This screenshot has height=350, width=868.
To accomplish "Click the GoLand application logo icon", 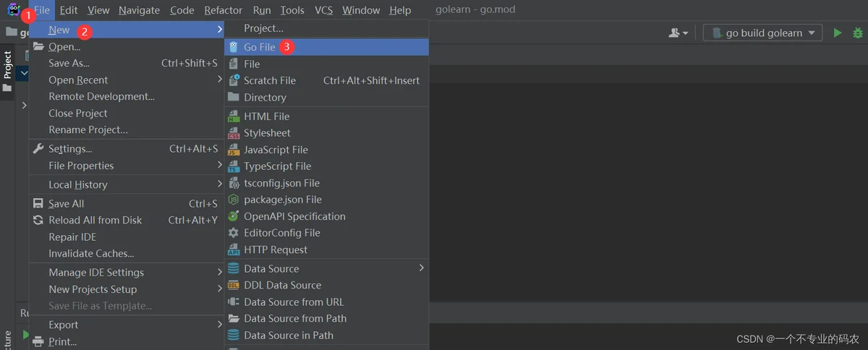I will tap(13, 10).
